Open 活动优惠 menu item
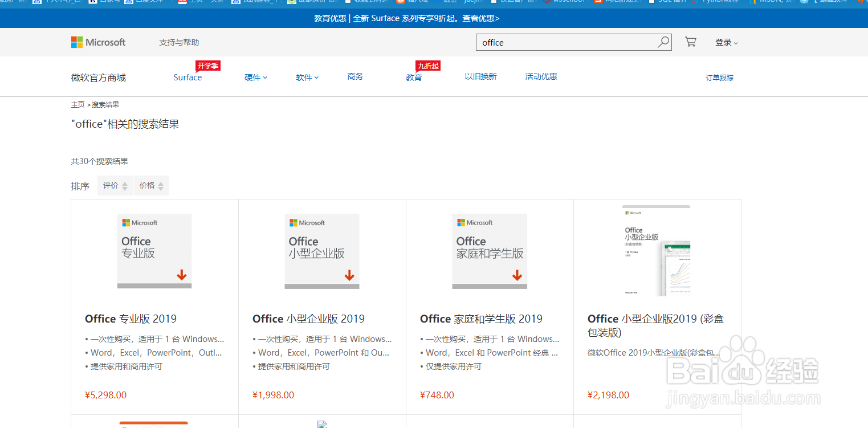868x428 pixels. (541, 76)
